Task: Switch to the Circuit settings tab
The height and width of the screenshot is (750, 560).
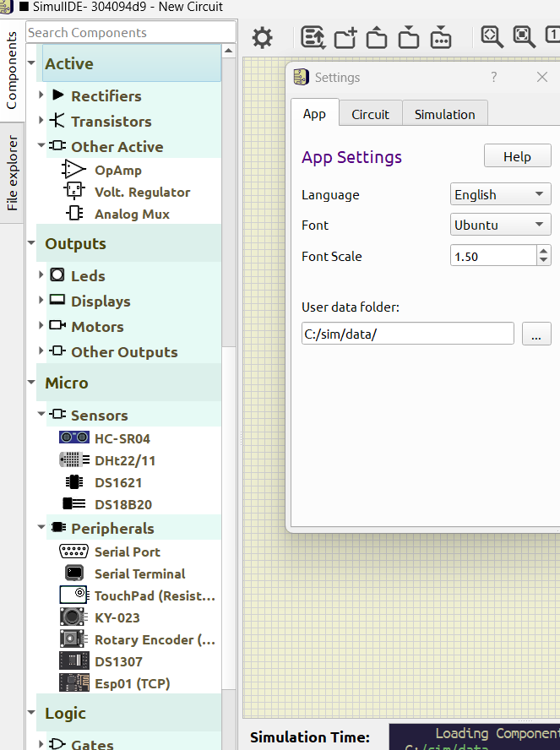Action: (x=370, y=114)
